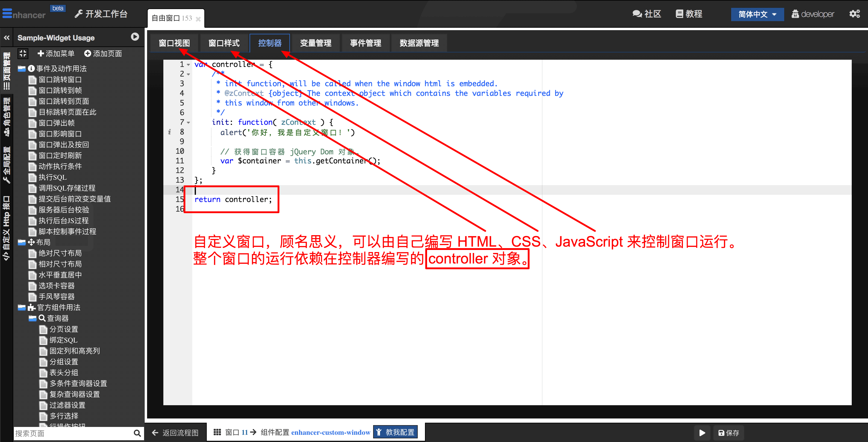Close the 自由窗口 153 tab
This screenshot has width=868, height=442.
(x=198, y=19)
